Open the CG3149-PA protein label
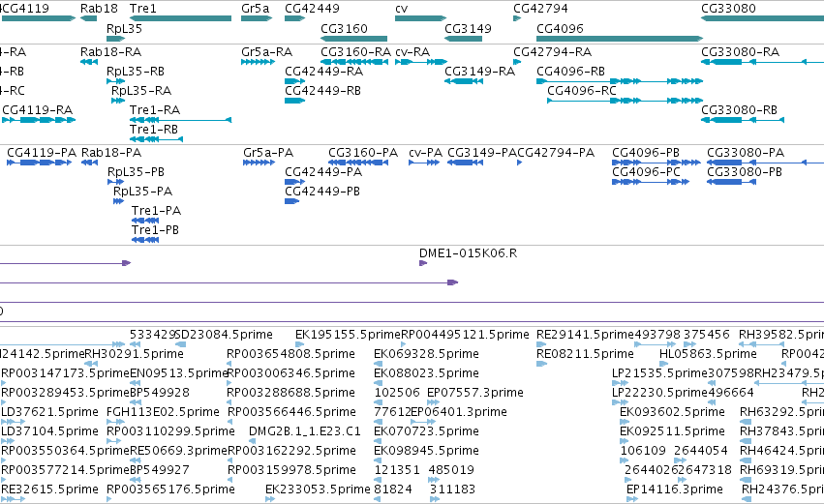 click(482, 153)
